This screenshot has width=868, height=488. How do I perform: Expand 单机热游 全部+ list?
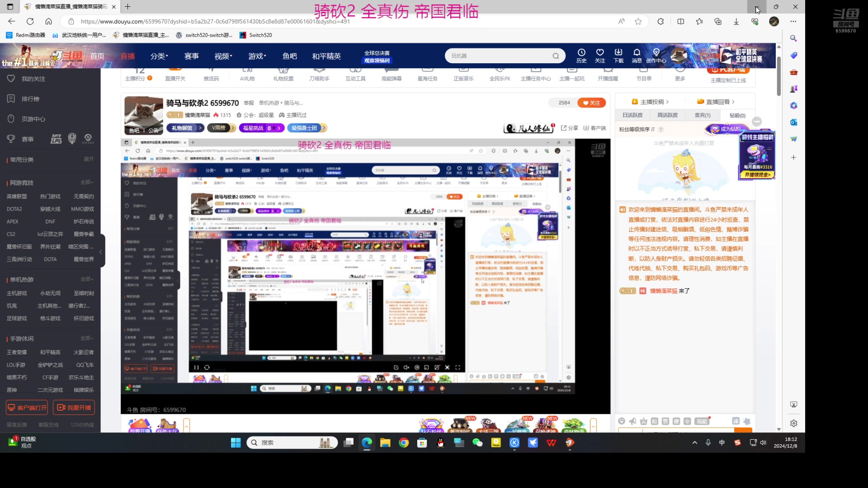click(x=87, y=279)
